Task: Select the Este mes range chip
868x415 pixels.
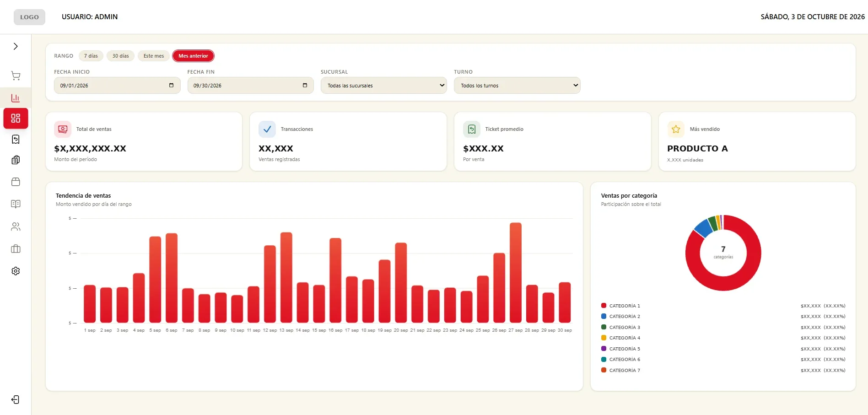Action: [154, 56]
